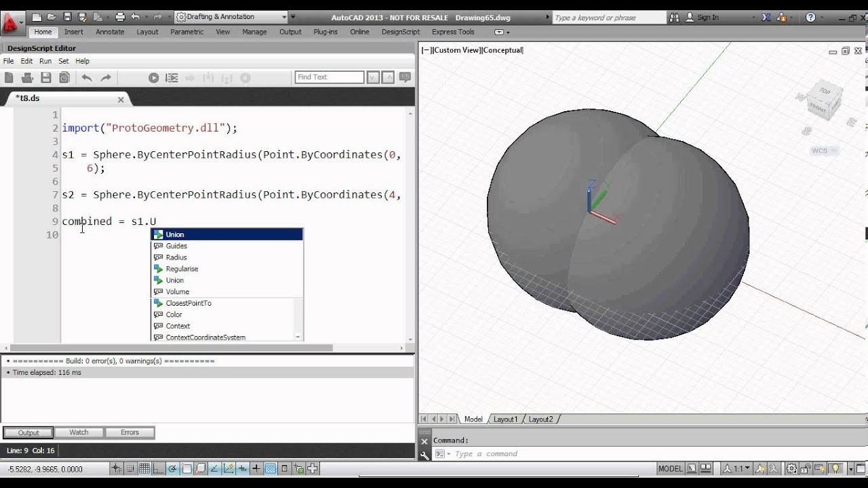Switch to the Errors tab
Screen dimensions: 868x488
coord(130,432)
